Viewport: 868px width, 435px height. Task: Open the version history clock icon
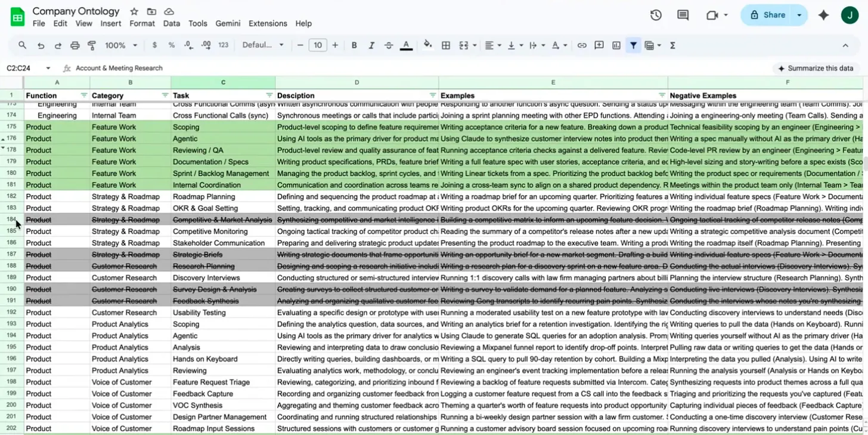656,15
